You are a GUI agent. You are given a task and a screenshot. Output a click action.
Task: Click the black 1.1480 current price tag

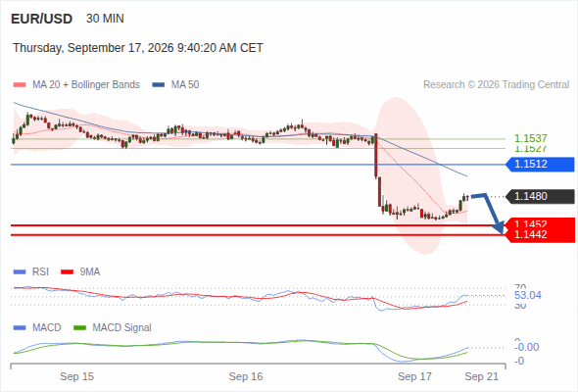(541, 196)
